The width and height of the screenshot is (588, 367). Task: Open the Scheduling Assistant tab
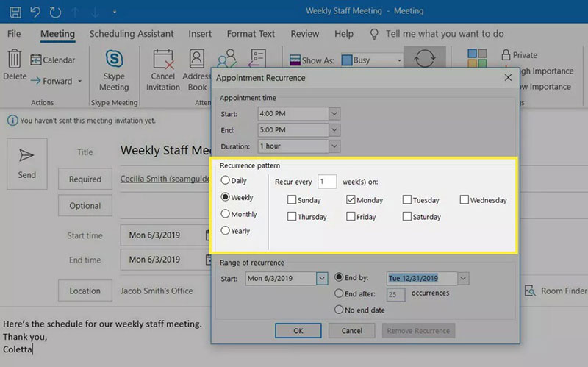132,34
